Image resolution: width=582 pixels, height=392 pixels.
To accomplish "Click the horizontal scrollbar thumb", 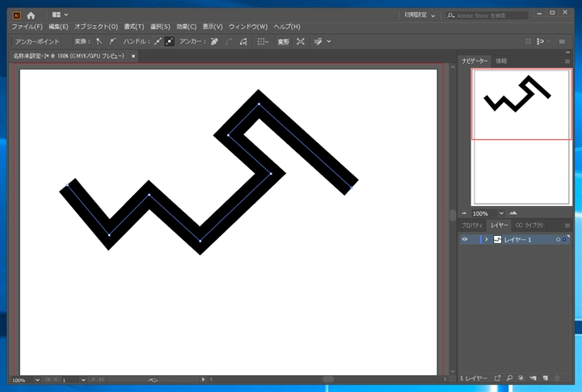I will (328, 379).
